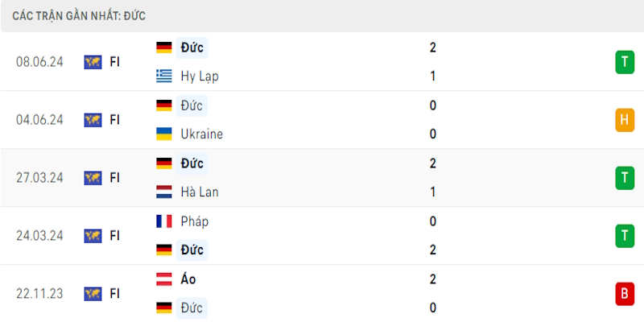Click the Greece flag icon

tap(164, 76)
